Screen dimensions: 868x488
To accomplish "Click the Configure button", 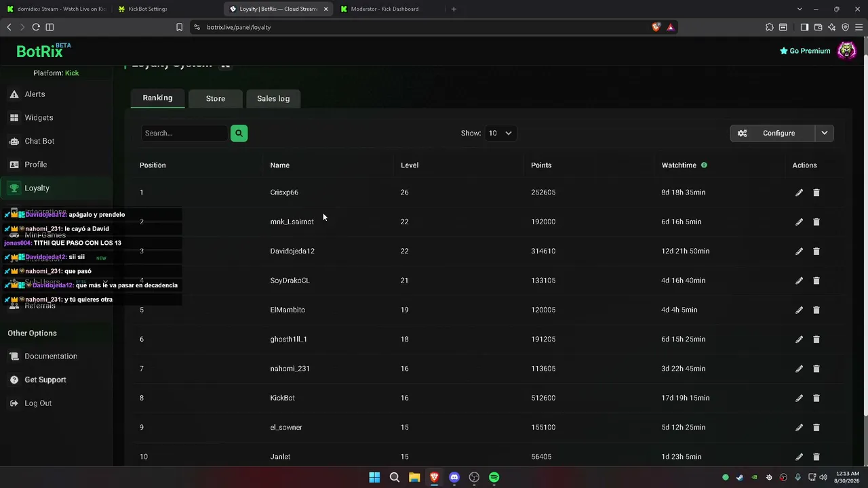I will pyautogui.click(x=773, y=133).
